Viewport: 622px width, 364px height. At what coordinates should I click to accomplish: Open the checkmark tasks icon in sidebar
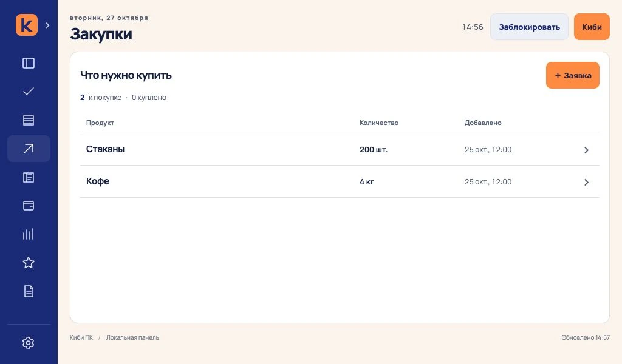click(29, 92)
